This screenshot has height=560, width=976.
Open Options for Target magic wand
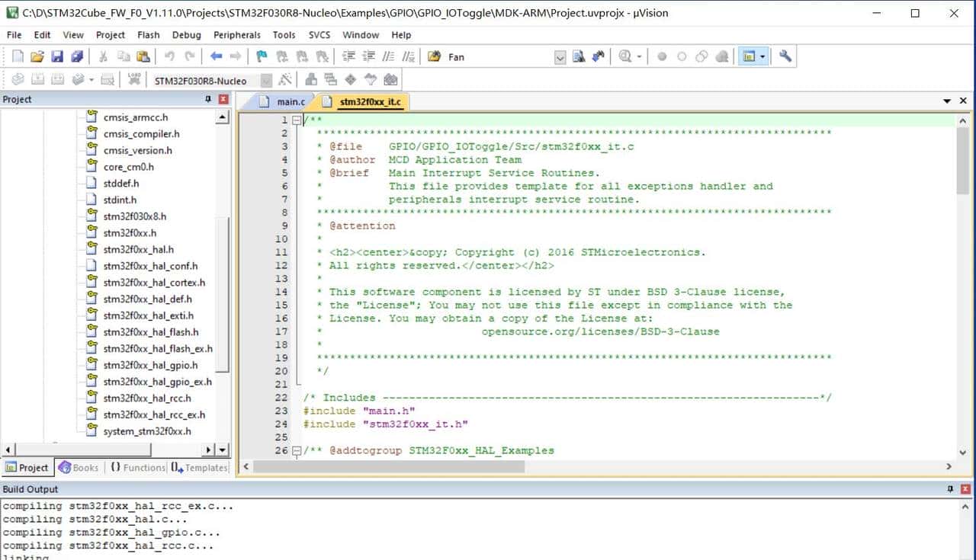285,80
